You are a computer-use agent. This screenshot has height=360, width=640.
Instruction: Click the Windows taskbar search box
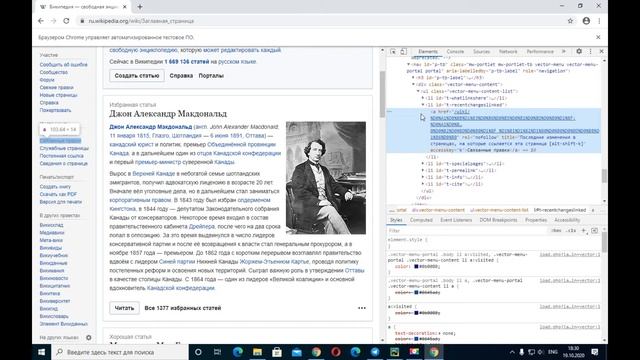(x=120, y=352)
